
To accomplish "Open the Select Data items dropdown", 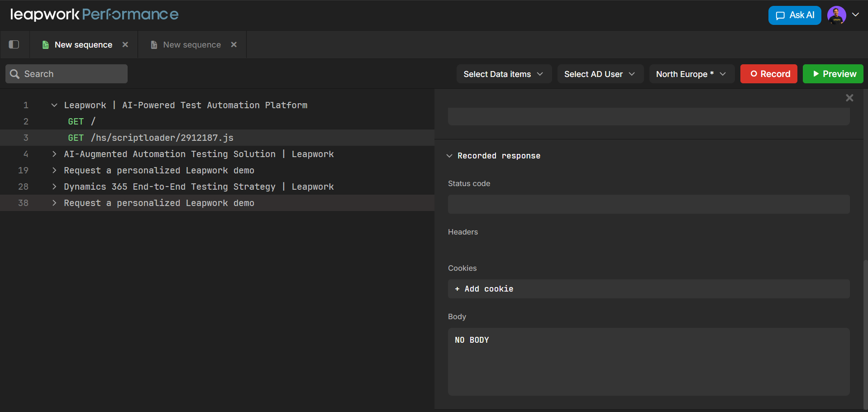I will pos(503,74).
